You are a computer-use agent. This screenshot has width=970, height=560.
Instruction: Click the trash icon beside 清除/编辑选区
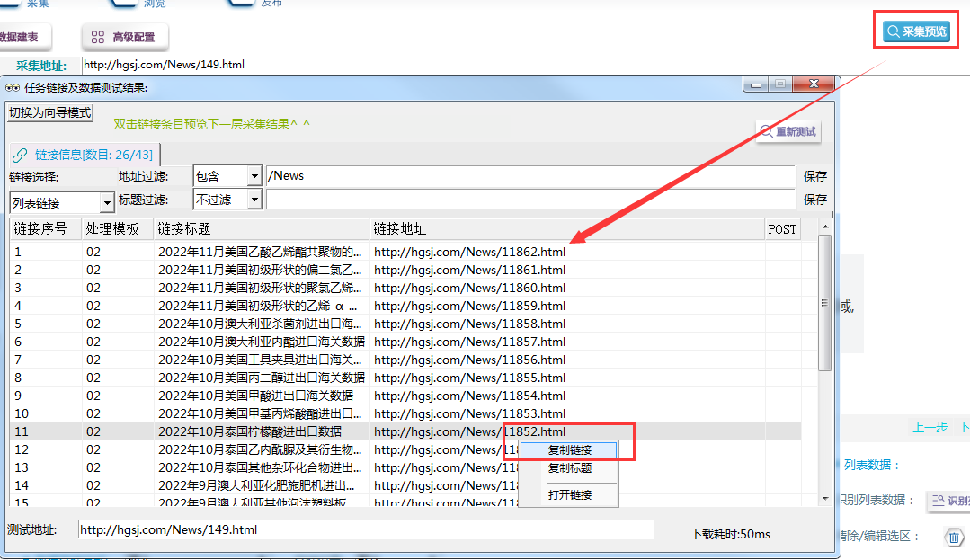(954, 538)
